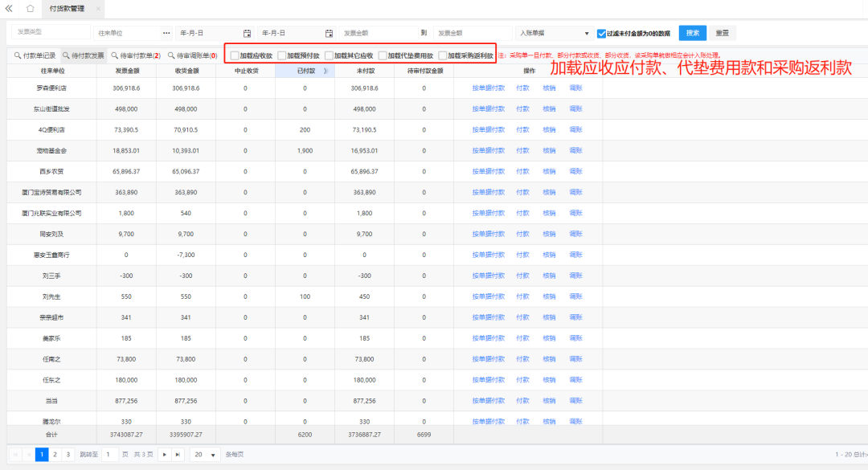Uncheck 过滤未付金额为0的数据 checkbox
The width and height of the screenshot is (868, 470).
pos(601,34)
